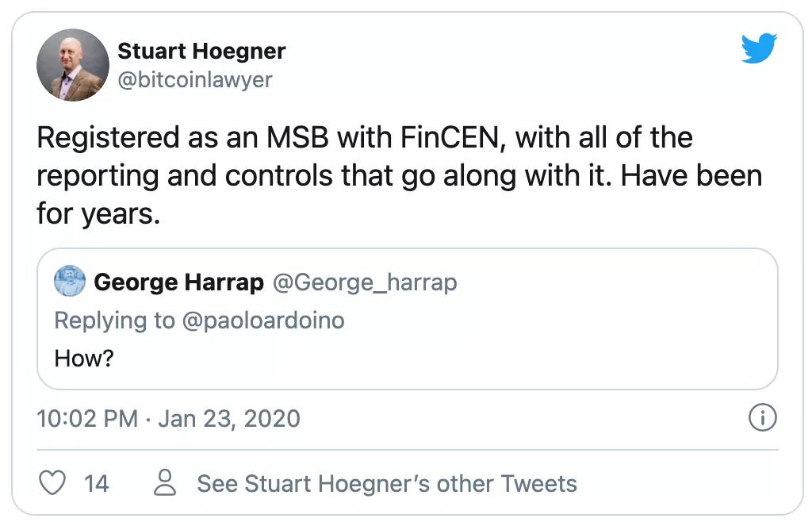
Task: Open Stuart Hoegner's profile photo
Action: (x=72, y=65)
